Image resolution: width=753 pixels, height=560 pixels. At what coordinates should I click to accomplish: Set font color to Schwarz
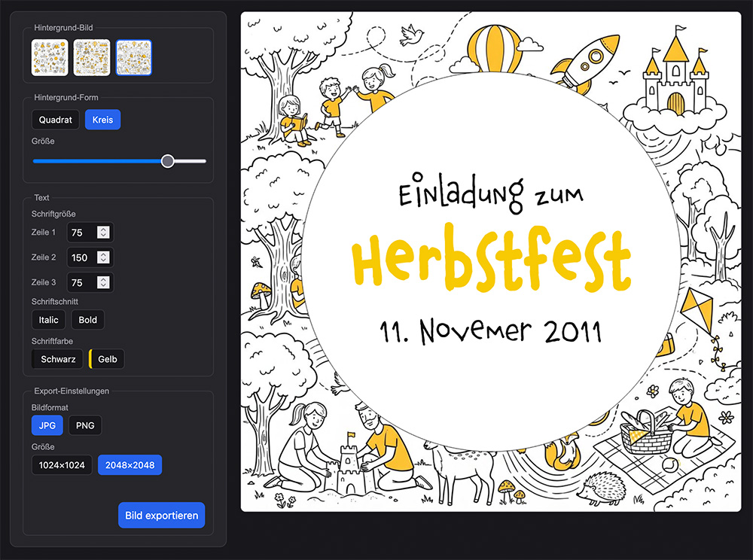coord(58,359)
